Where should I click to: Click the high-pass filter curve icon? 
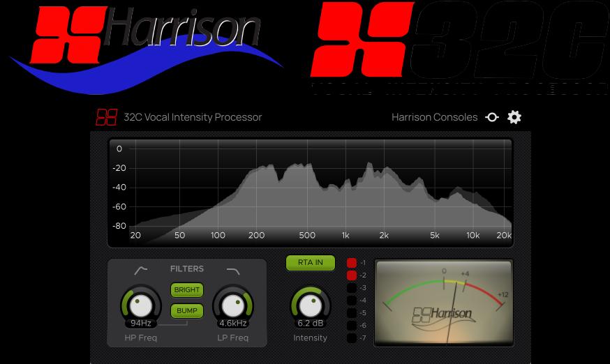coord(141,271)
